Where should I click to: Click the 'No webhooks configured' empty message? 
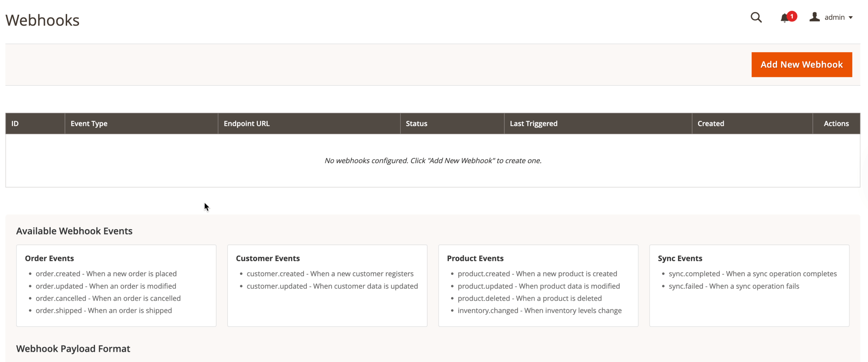(x=433, y=161)
